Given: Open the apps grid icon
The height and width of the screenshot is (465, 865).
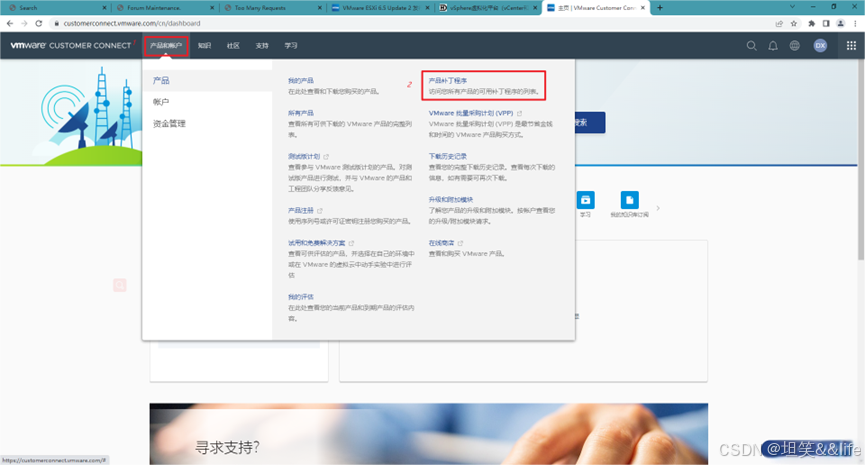Looking at the screenshot, I should click(x=851, y=46).
